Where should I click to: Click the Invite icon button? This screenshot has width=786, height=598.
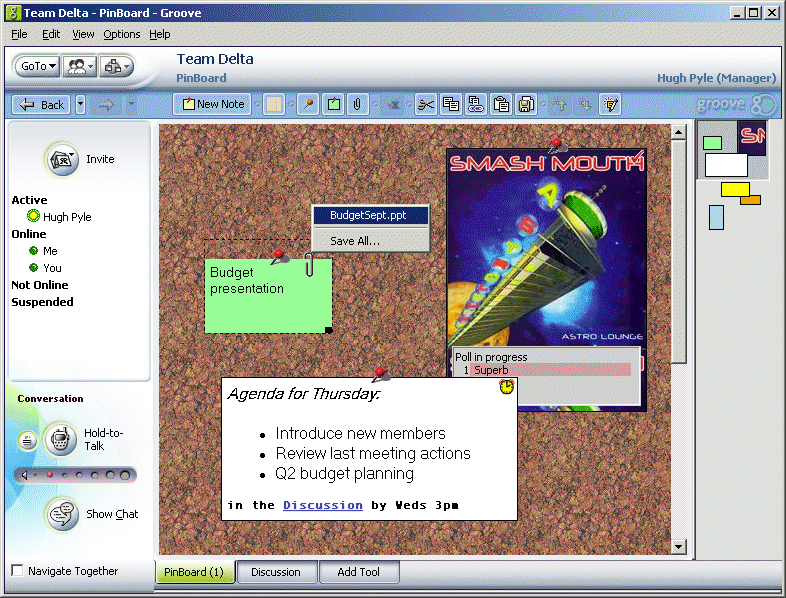(62, 159)
